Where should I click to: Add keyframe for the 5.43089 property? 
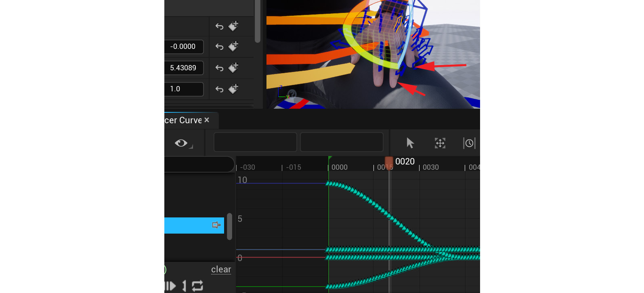[x=233, y=68]
